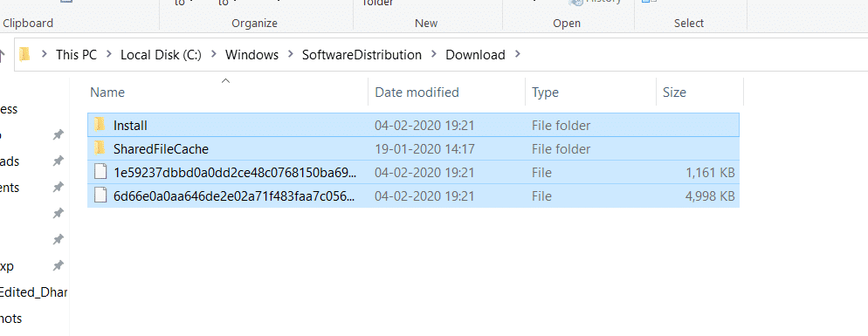Click pin icon beside 'ents' sidebar item
Screen dimensions: 868x336
point(59,187)
